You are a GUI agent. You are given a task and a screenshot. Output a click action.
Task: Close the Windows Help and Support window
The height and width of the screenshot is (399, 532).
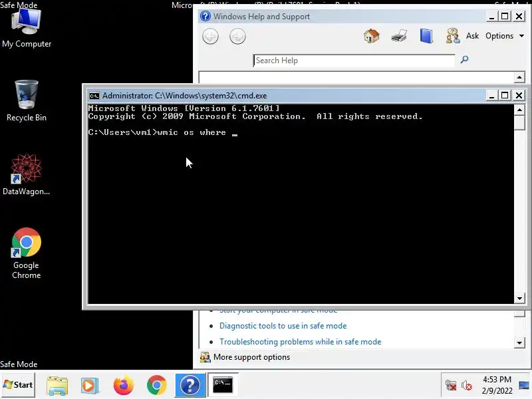(519, 16)
